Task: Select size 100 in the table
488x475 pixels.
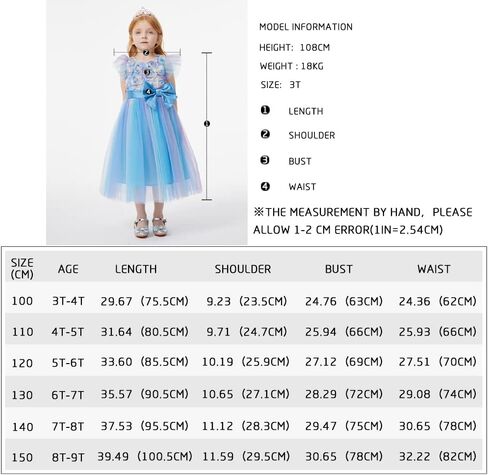Action: [x=22, y=301]
